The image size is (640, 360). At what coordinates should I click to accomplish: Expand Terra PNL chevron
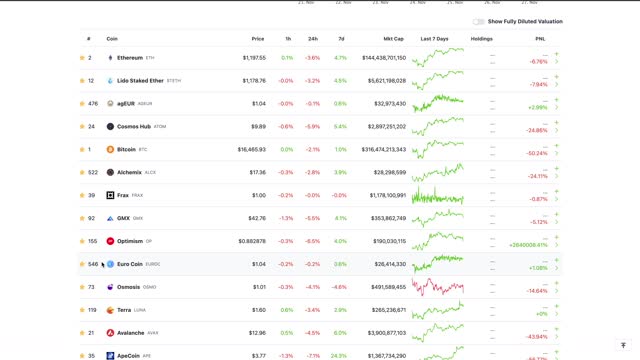556,314
